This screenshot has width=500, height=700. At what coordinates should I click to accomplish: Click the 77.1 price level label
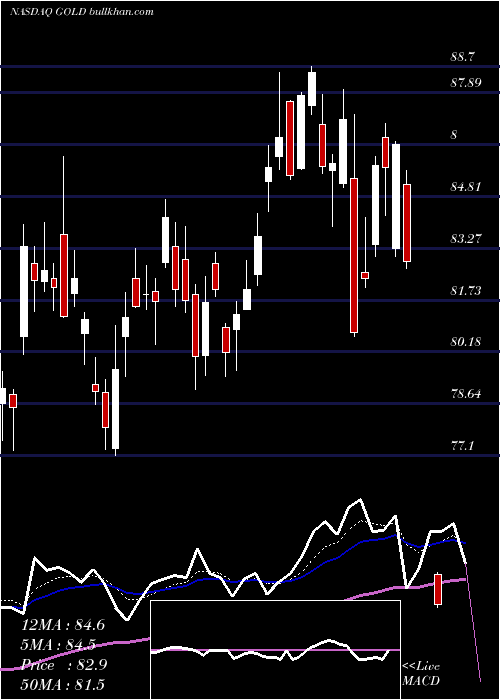[462, 446]
